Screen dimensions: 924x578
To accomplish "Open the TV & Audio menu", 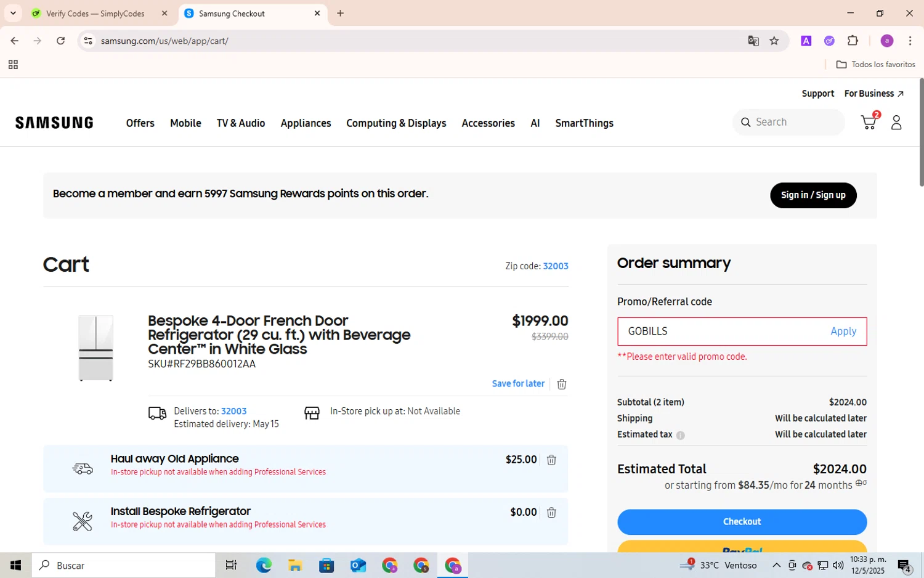I will point(241,123).
